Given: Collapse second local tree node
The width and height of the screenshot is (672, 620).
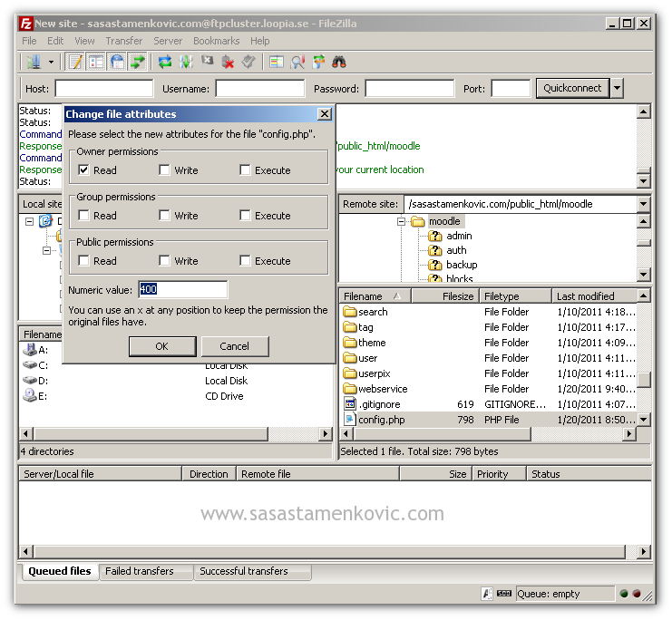Looking at the screenshot, I should 47,250.
